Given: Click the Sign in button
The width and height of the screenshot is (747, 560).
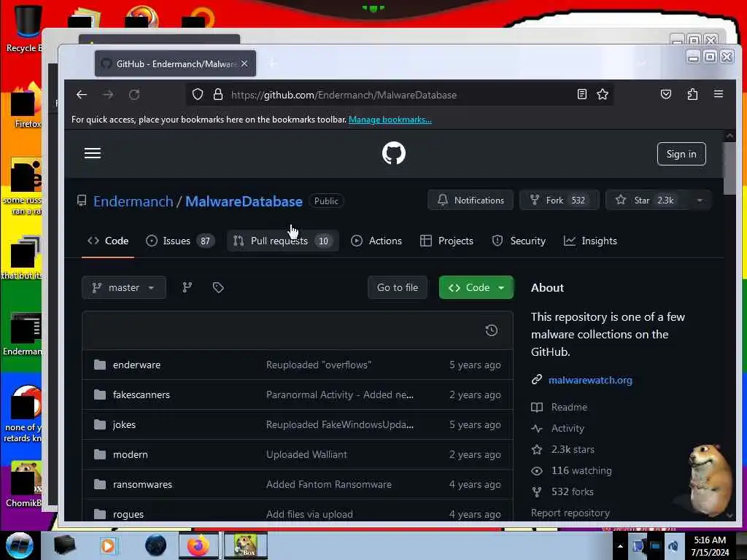Looking at the screenshot, I should pos(681,154).
